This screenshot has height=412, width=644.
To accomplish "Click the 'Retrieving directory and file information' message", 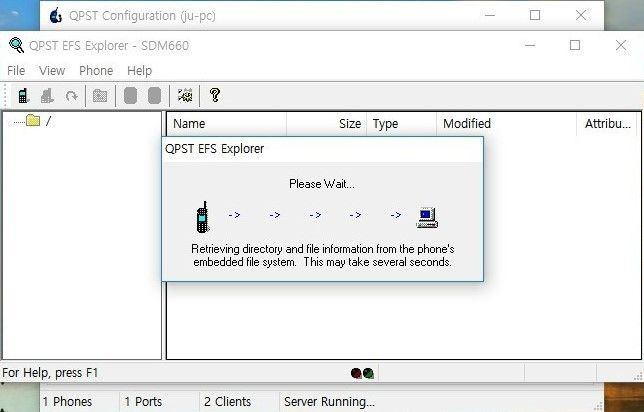I will 322,255.
